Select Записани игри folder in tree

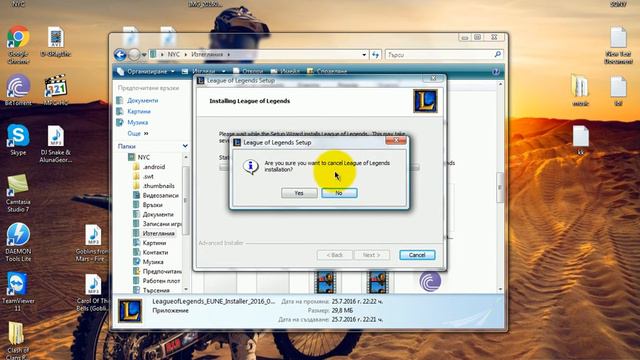pyautogui.click(x=162, y=224)
